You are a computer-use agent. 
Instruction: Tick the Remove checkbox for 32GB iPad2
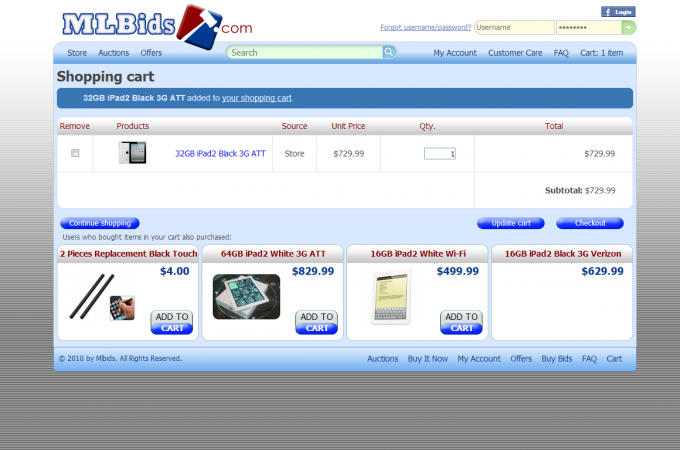(75, 153)
